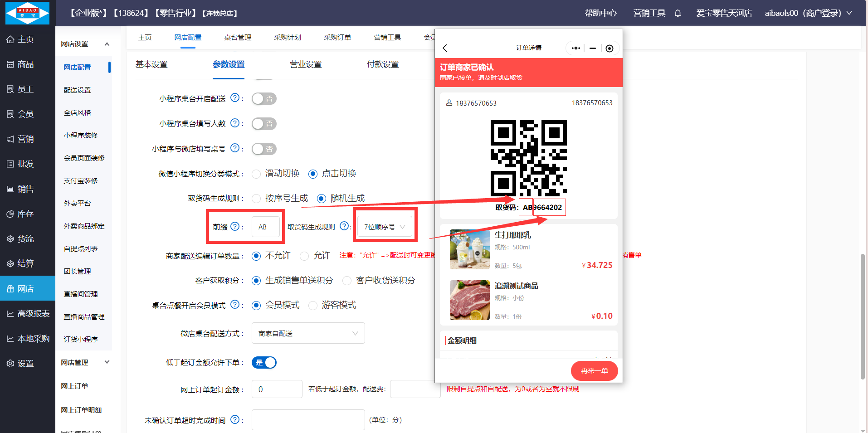Open 帮助中心 link
This screenshot has height=433, width=868.
(x=600, y=13)
